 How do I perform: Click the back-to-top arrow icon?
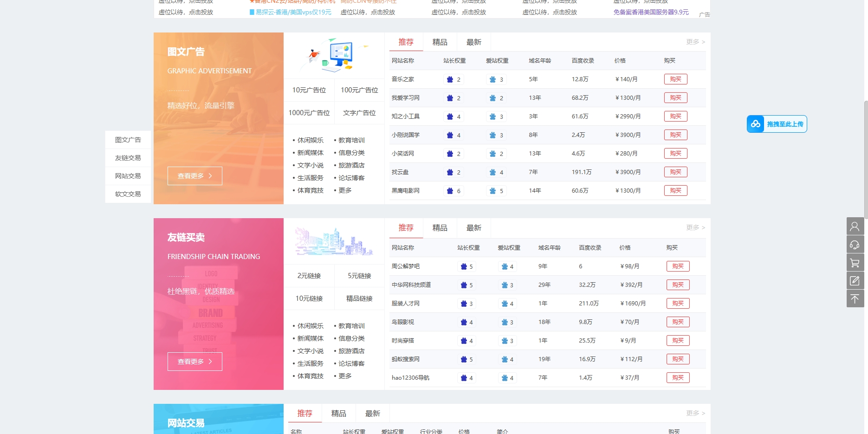coord(855,299)
